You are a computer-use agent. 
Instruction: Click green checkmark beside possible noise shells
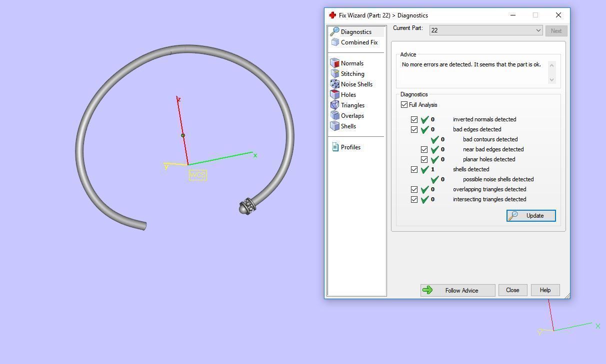click(435, 180)
